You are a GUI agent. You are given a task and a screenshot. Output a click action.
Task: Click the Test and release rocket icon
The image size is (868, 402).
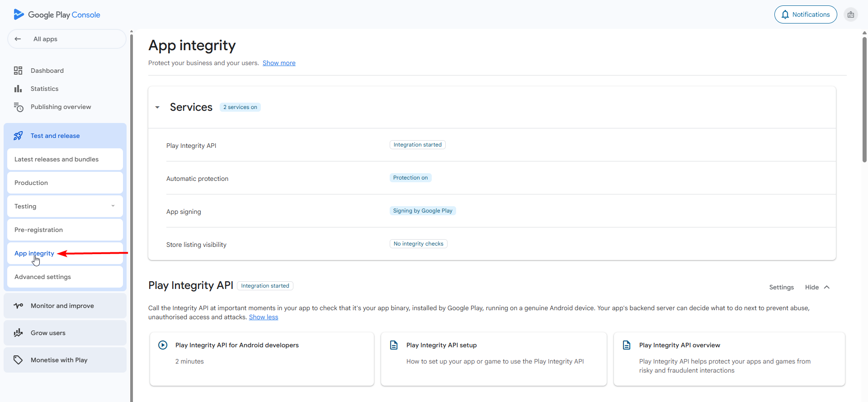(18, 136)
